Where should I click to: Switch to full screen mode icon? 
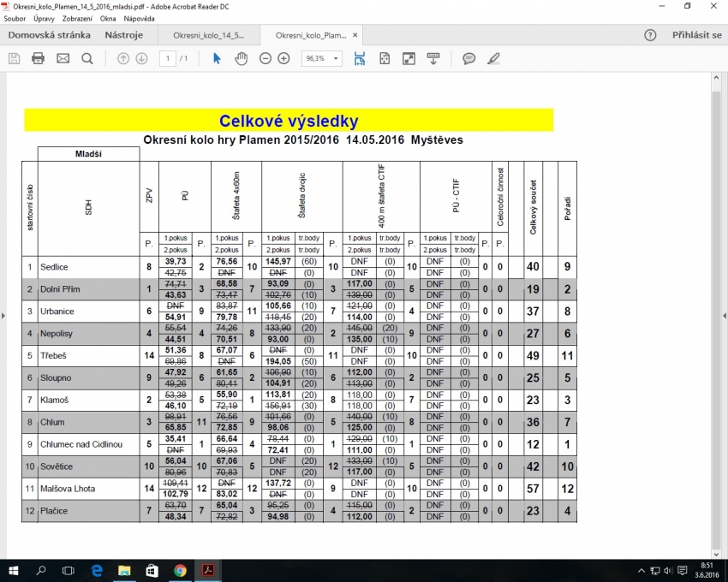[x=409, y=58]
